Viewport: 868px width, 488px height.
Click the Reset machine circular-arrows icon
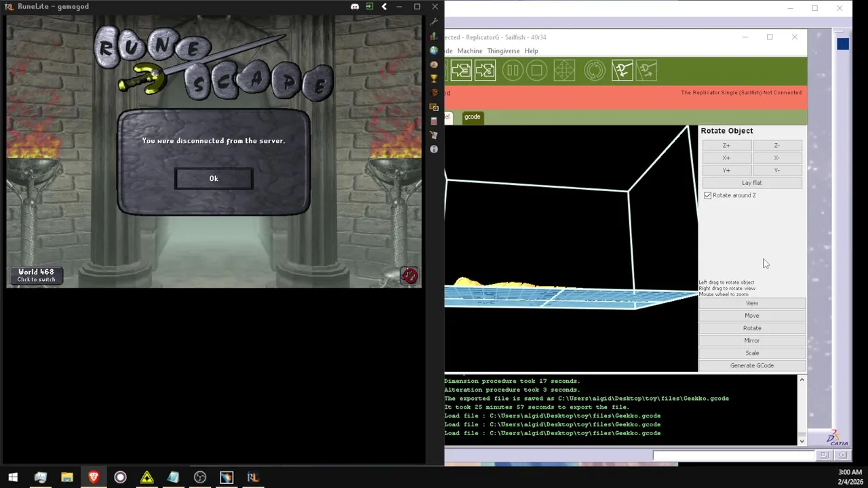coord(594,70)
